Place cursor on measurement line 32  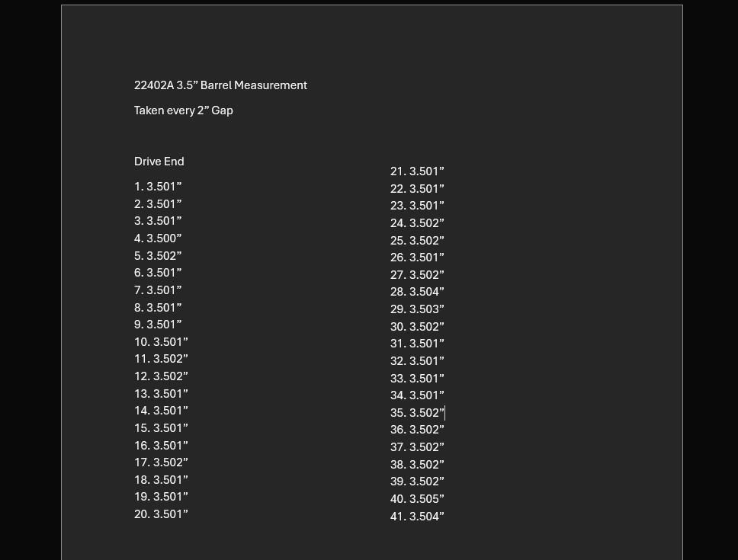[x=417, y=361]
